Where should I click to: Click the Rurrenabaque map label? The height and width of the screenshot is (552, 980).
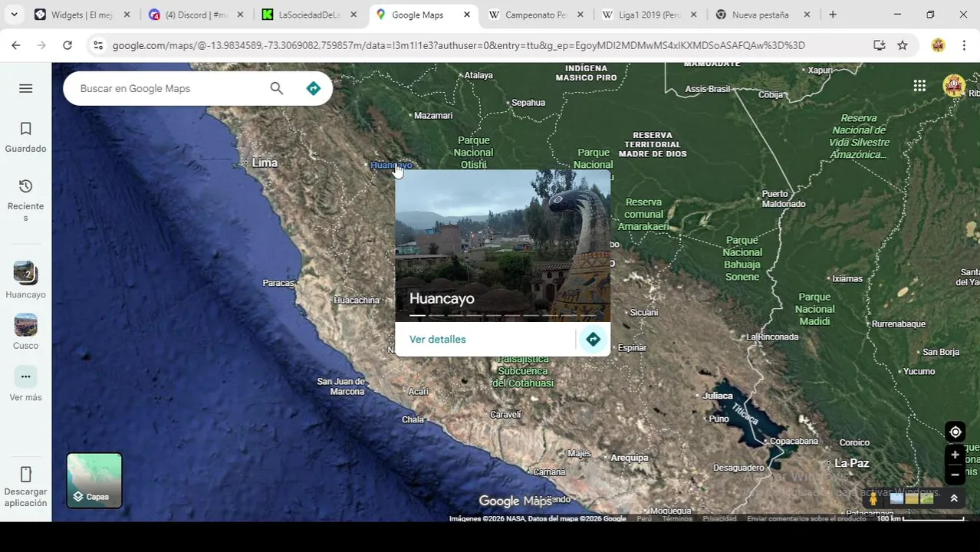pos(899,324)
